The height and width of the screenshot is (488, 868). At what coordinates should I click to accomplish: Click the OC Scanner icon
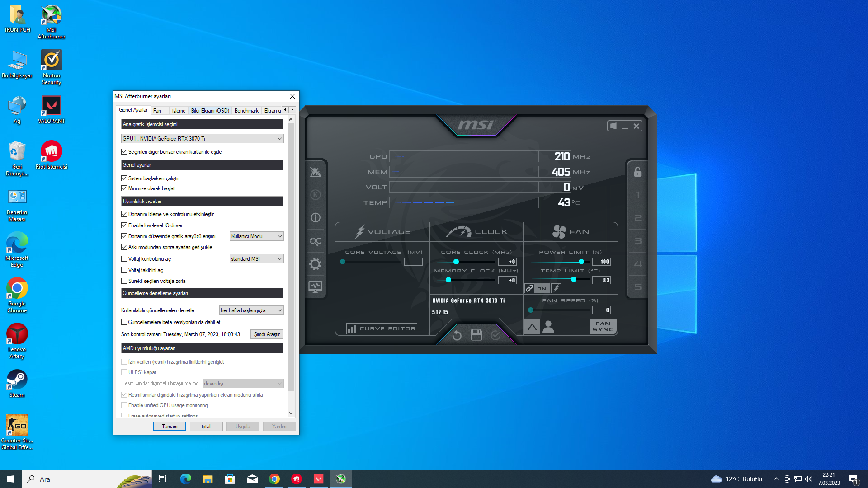[315, 241]
